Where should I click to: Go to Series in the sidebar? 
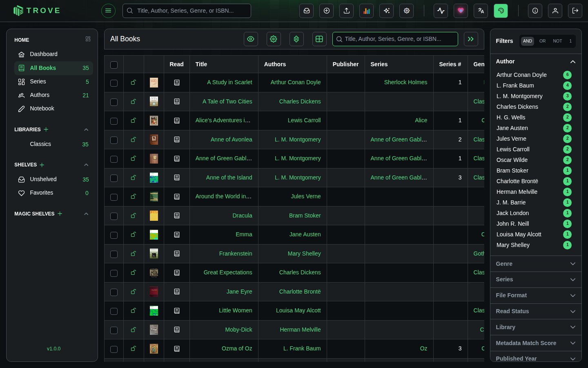[53, 82]
